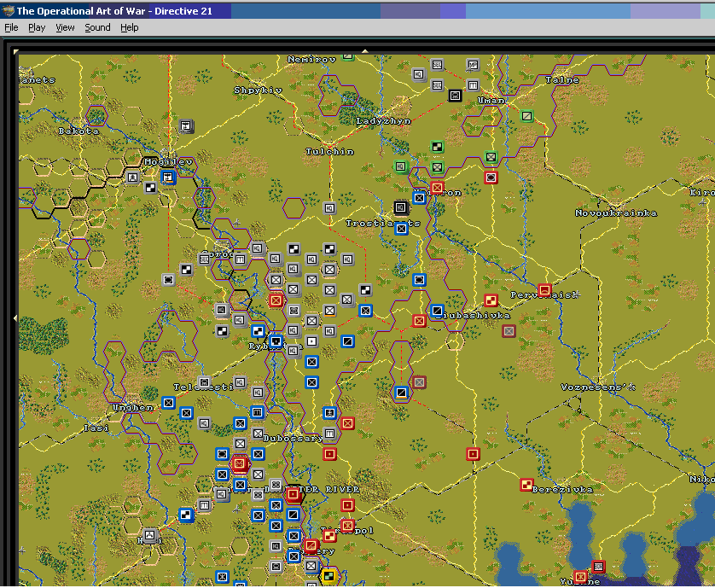Select the blue figure unit above Dubossary
The width and height of the screenshot is (715, 588).
pos(329,413)
